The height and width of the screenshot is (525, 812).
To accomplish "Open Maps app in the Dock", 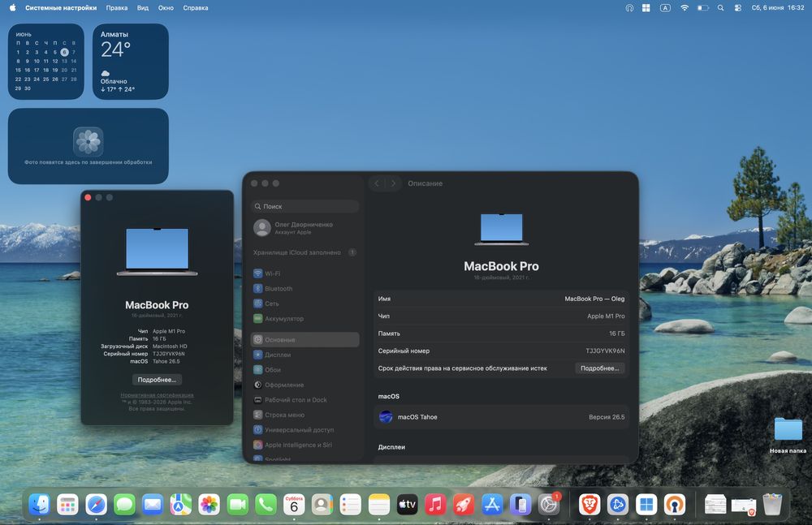I will [181, 504].
